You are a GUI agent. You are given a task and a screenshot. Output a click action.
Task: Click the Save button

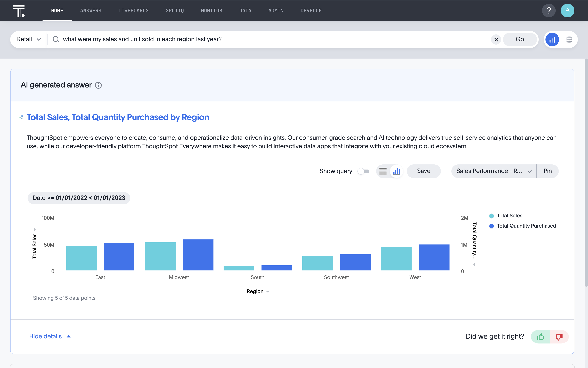pyautogui.click(x=423, y=171)
